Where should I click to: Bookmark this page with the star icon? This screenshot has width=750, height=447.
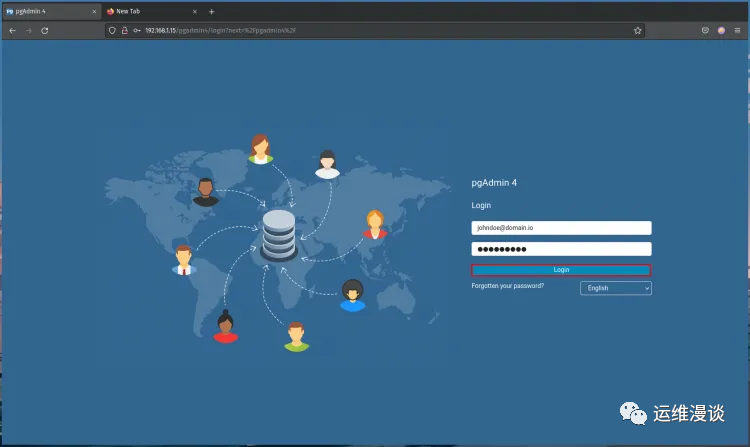638,31
